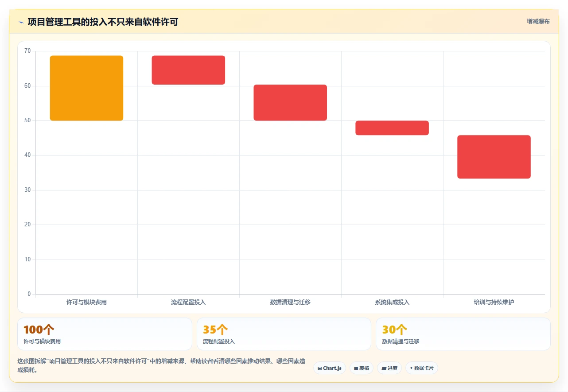Click y-axis value 60
Image resolution: width=568 pixels, height=392 pixels.
pos(28,86)
